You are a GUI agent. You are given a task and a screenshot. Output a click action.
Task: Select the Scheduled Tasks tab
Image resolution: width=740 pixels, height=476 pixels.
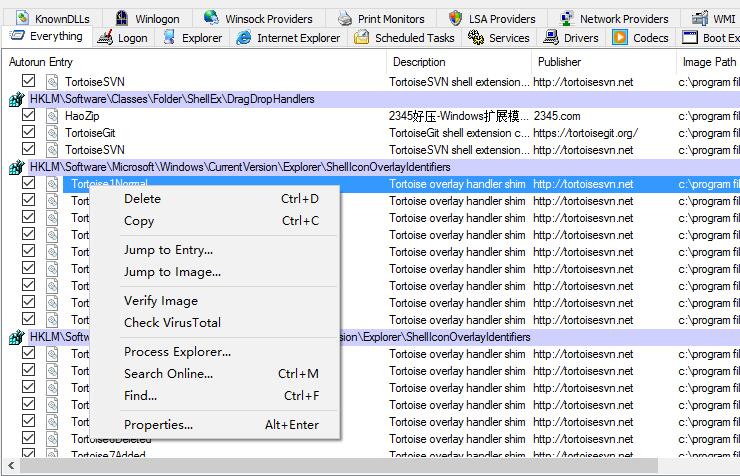(x=404, y=37)
